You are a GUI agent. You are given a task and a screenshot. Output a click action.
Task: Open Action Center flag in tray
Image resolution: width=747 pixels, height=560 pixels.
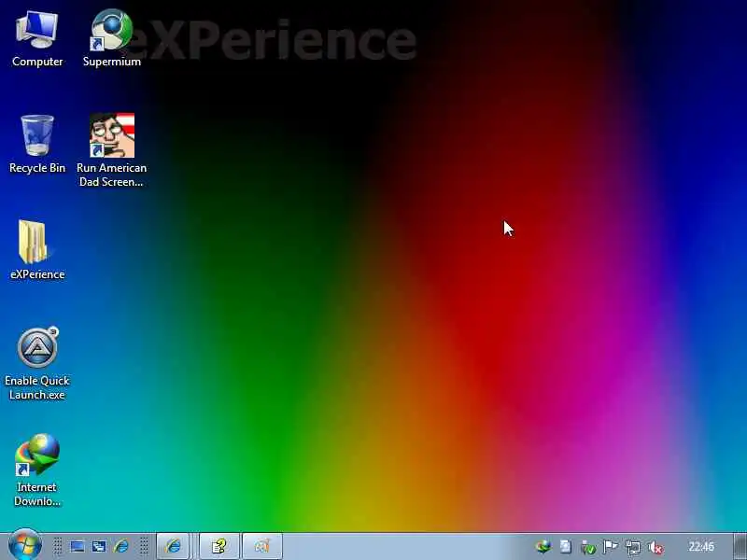611,547
